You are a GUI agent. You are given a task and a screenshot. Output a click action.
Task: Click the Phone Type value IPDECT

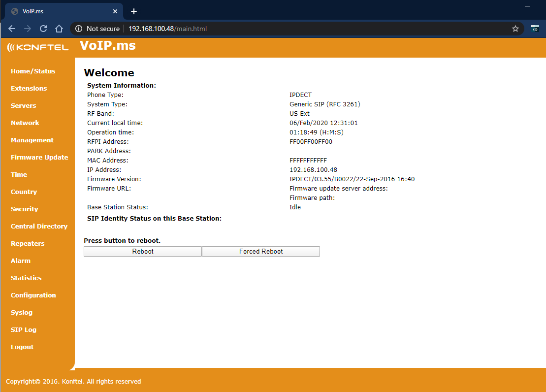[300, 95]
